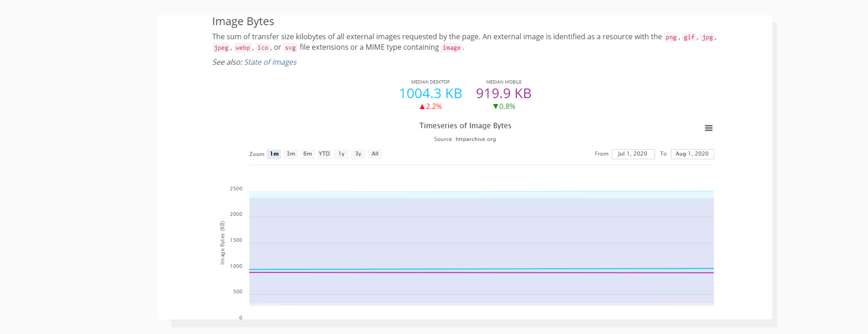Click the green downward triangle indicator

pyautogui.click(x=496, y=107)
